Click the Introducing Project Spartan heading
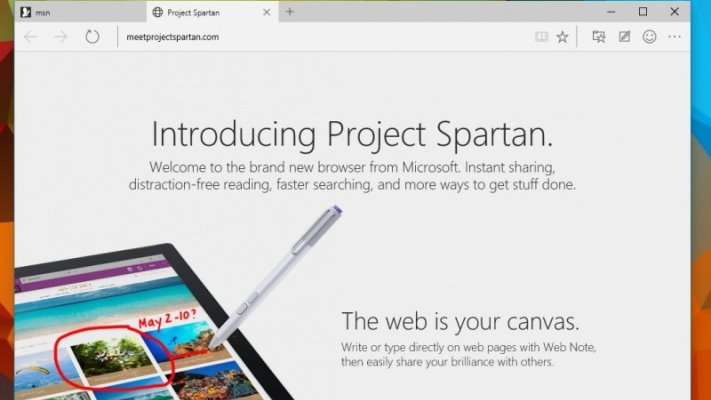 click(352, 135)
